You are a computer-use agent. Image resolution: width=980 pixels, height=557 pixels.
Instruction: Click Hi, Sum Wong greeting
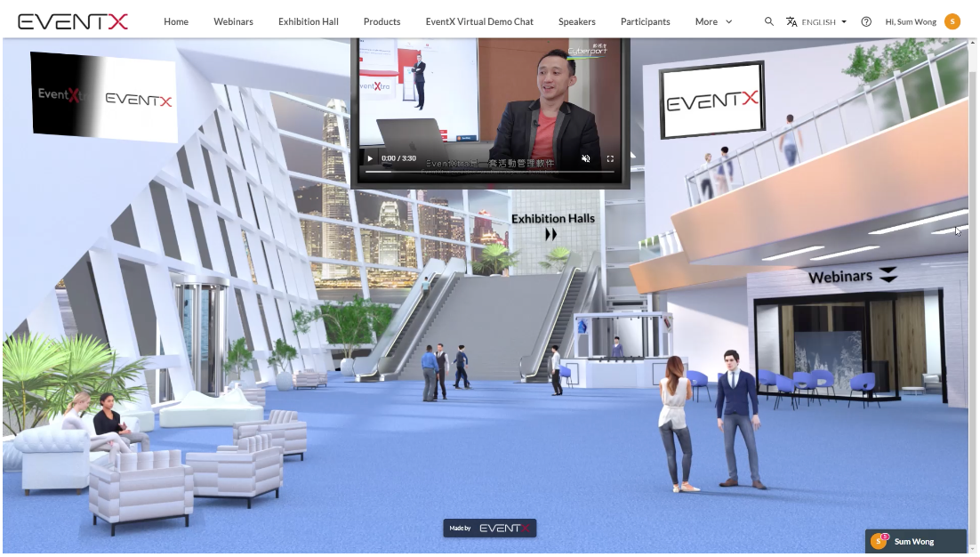(x=911, y=22)
